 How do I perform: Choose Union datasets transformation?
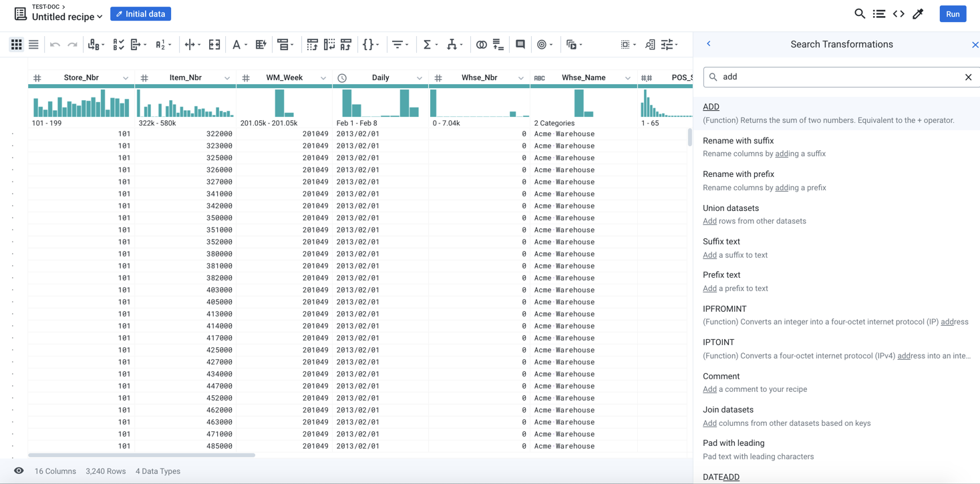[730, 208]
